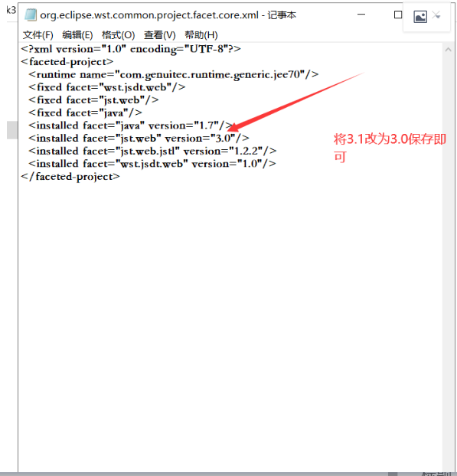
Task: Open the 文件(F) menu
Action: click(38, 35)
